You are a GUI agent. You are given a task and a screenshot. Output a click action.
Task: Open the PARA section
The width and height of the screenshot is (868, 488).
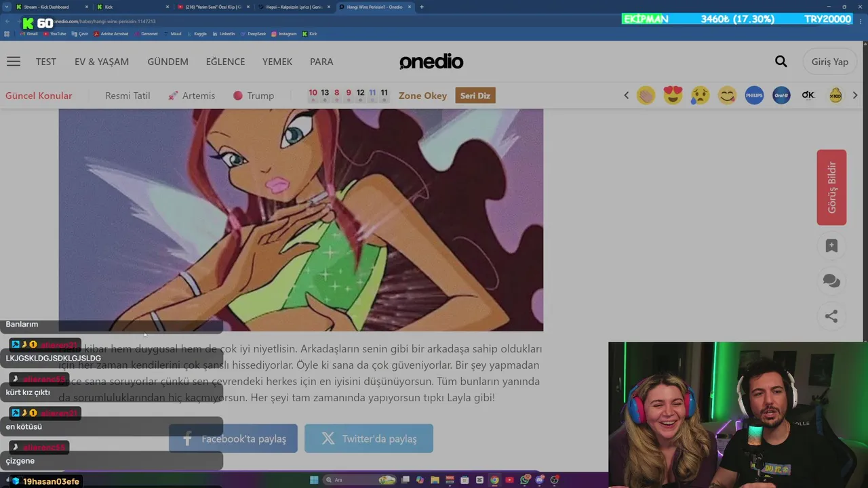tap(321, 62)
